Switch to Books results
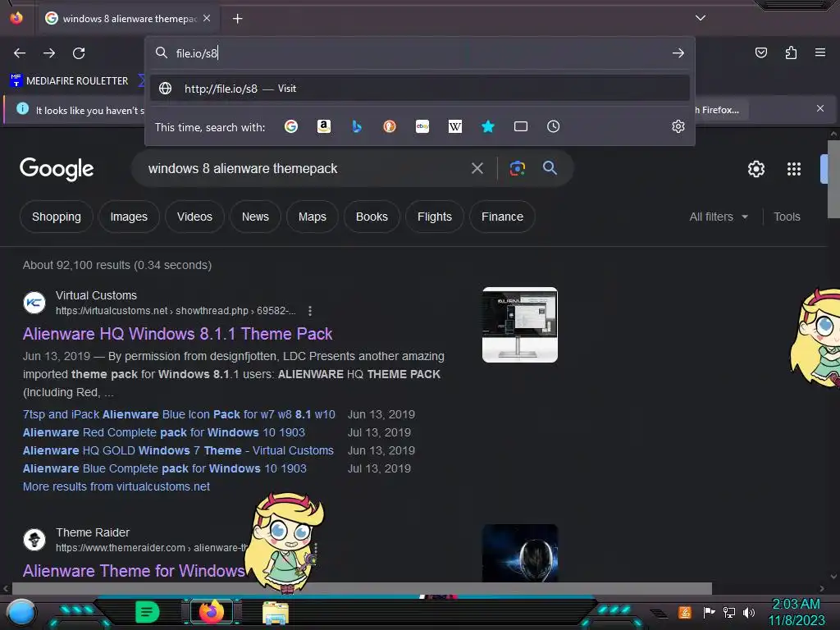 point(372,217)
